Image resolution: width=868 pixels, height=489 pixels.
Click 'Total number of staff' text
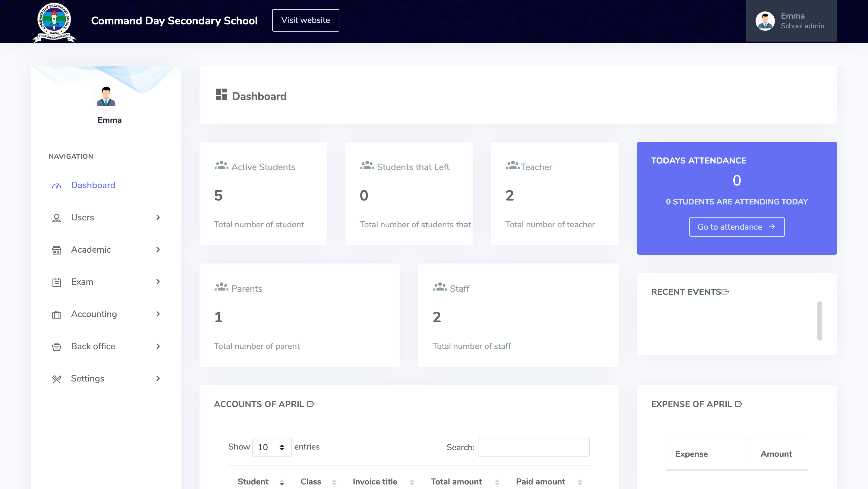(x=471, y=346)
